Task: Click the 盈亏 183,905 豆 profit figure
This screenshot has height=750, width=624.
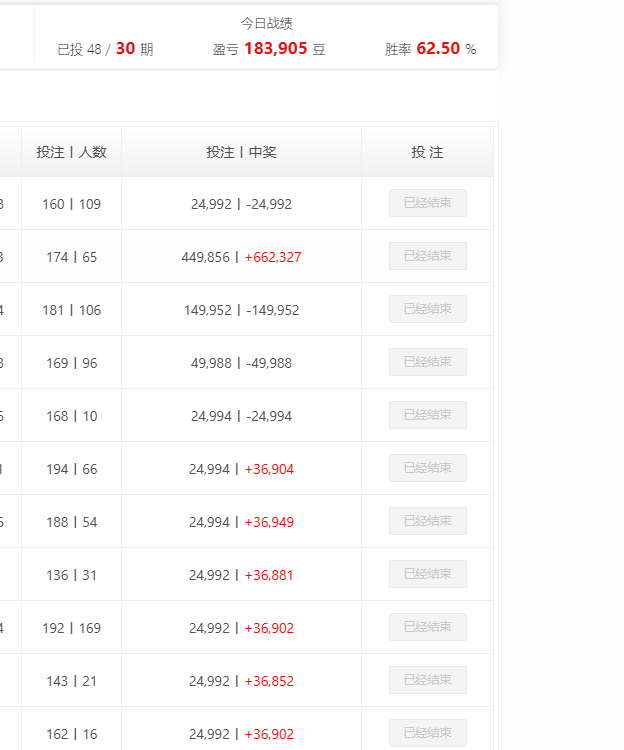Action: point(269,49)
